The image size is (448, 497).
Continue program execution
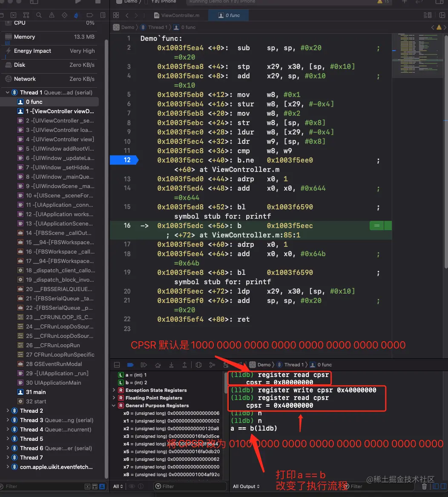144,365
